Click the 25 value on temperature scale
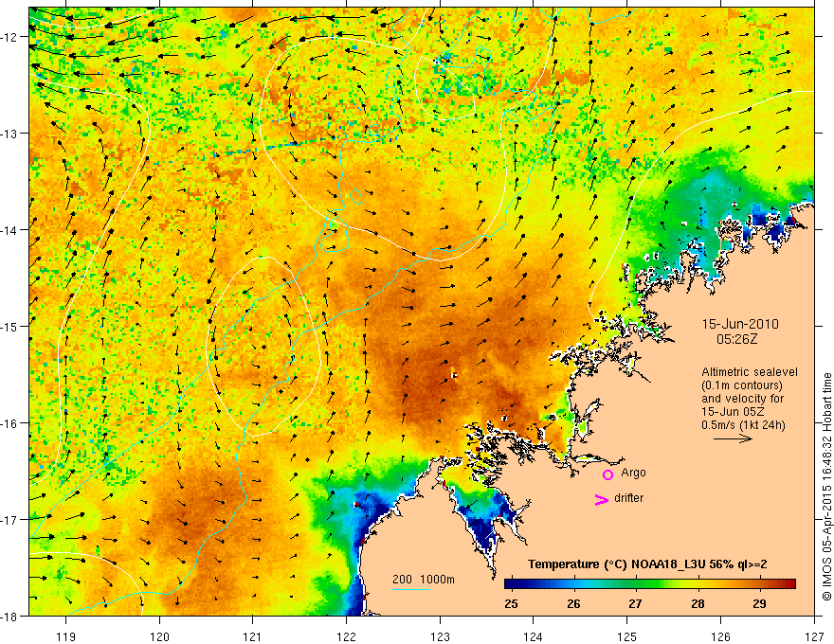Viewport: 834px width, 644px height. 511,603
